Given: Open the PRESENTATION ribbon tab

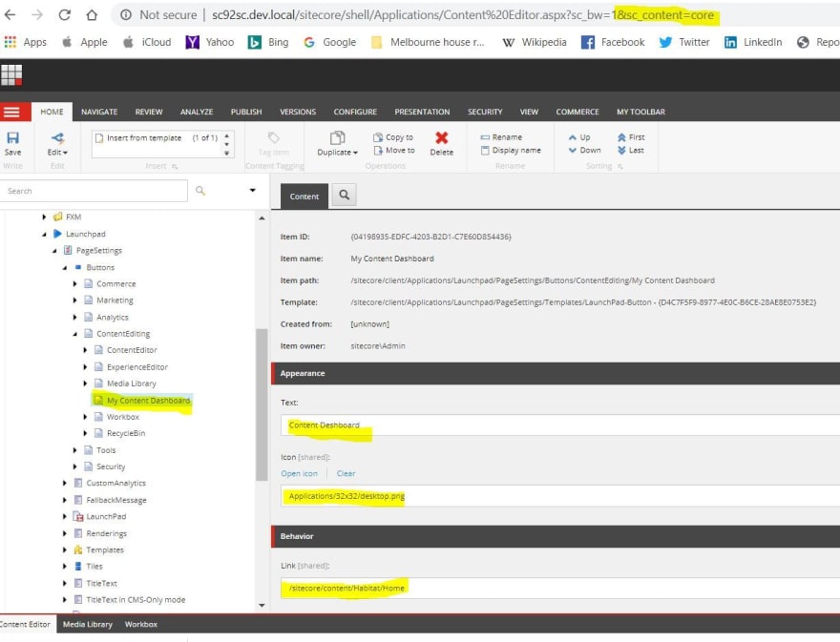Looking at the screenshot, I should [422, 112].
